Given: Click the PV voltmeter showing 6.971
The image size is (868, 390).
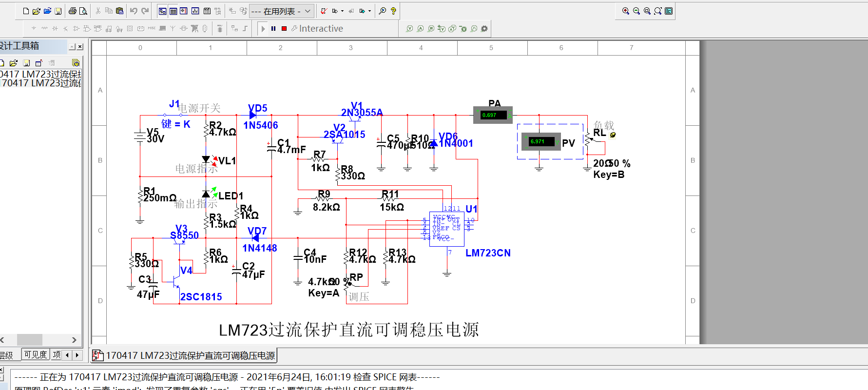Looking at the screenshot, I should pyautogui.click(x=541, y=142).
